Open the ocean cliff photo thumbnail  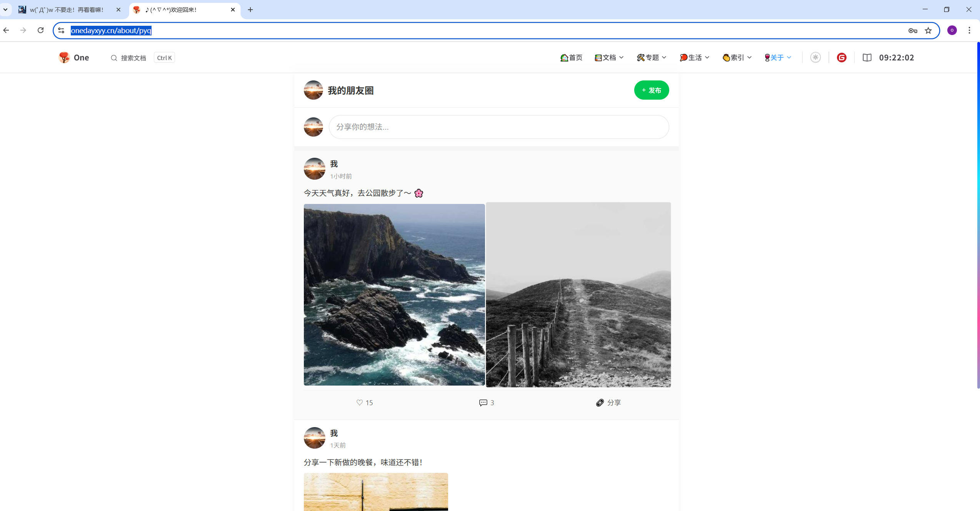[x=394, y=295]
